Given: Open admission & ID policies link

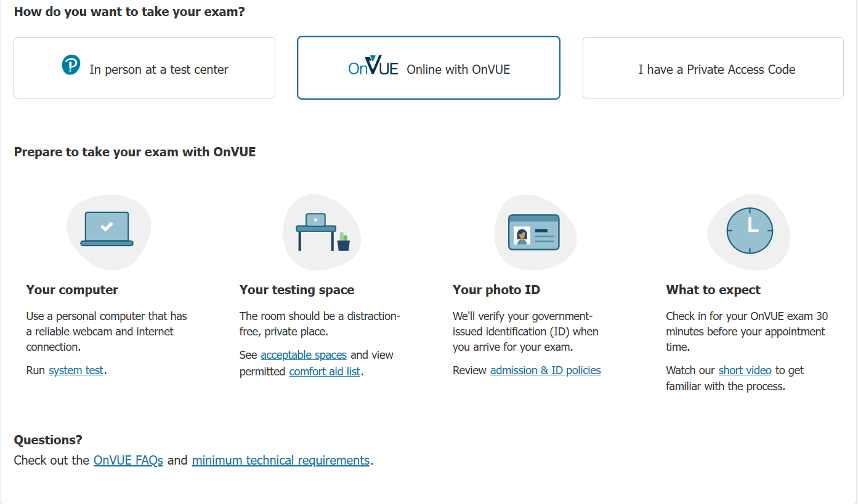Looking at the screenshot, I should click(546, 370).
